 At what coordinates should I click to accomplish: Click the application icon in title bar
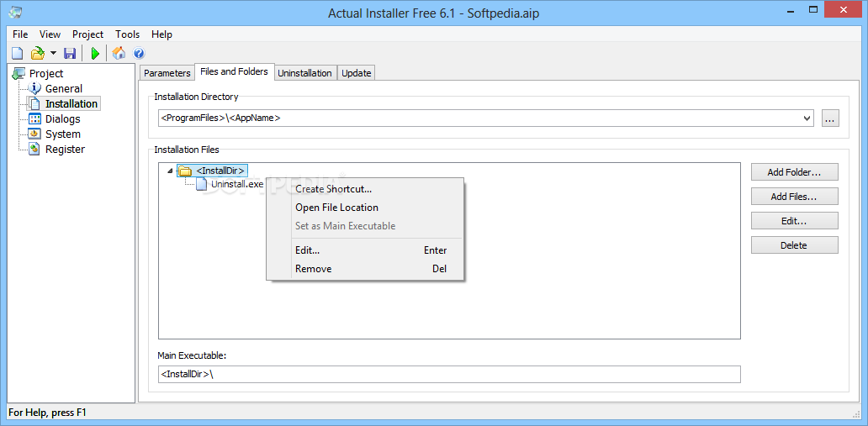click(x=16, y=12)
